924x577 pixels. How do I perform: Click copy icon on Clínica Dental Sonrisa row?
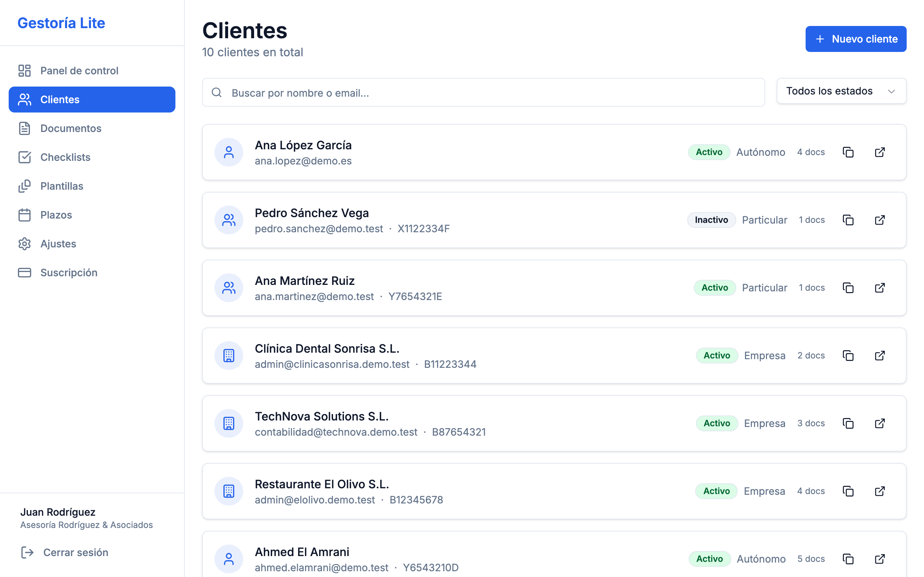pyautogui.click(x=848, y=356)
